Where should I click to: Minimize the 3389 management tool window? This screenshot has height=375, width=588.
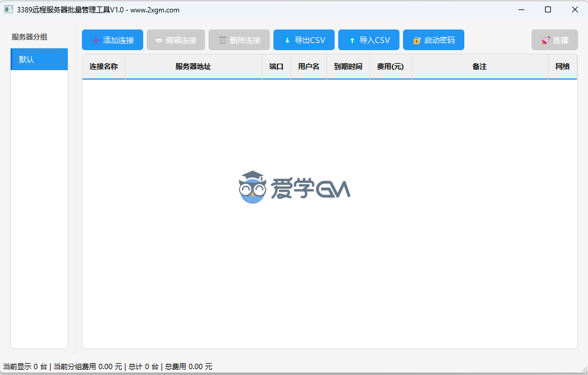pyautogui.click(x=521, y=9)
